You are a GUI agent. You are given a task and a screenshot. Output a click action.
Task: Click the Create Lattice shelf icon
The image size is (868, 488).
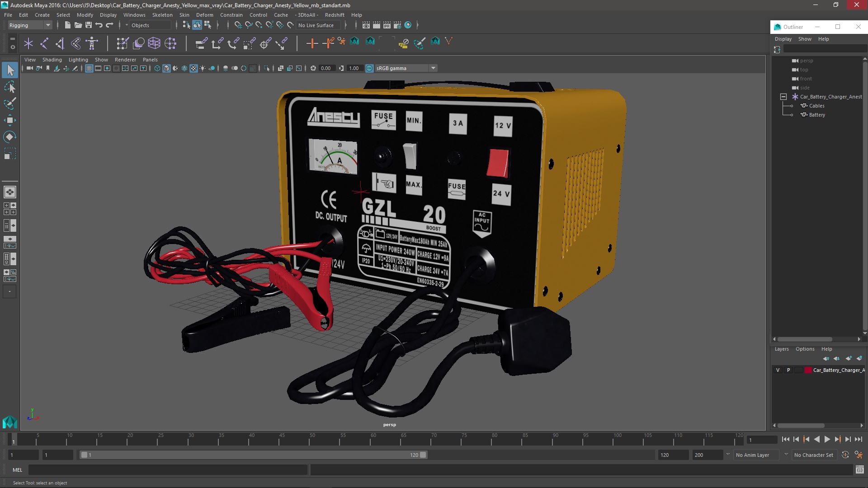[x=154, y=43]
